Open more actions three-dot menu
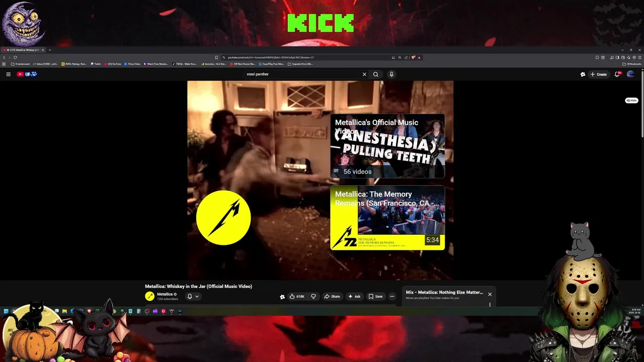 (392, 296)
